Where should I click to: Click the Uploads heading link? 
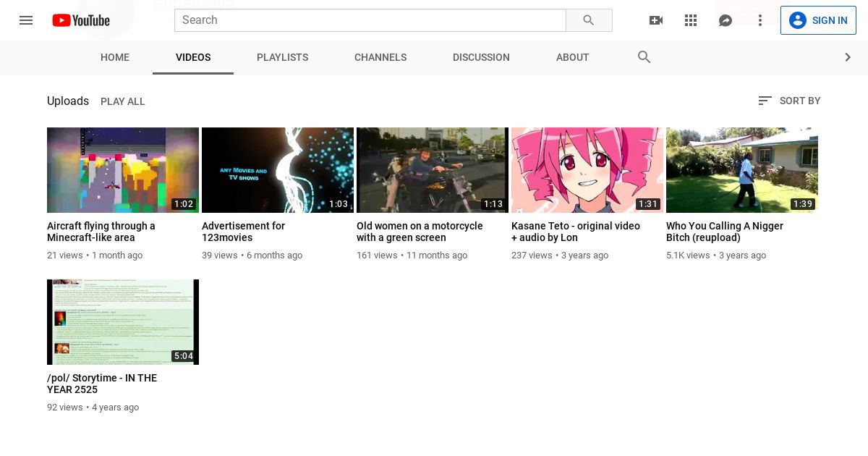[68, 101]
